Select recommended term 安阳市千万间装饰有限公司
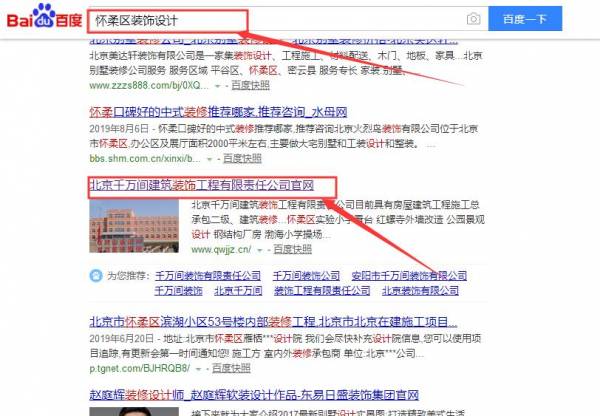 (409, 276)
